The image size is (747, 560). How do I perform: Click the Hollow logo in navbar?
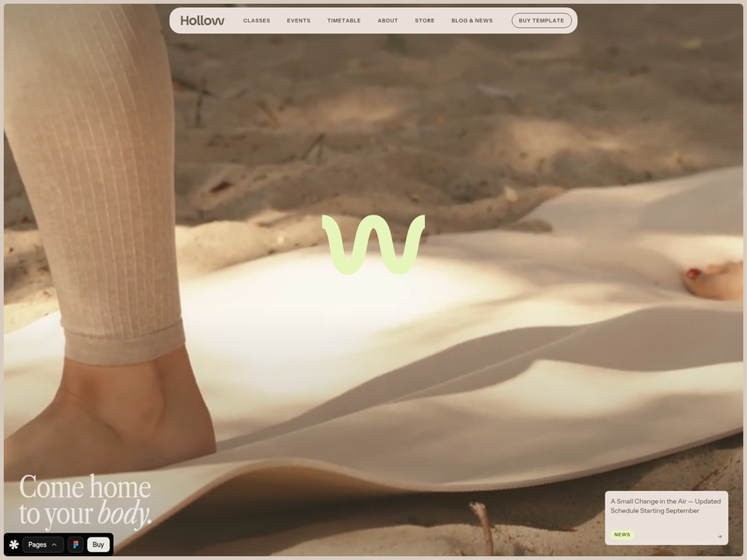[x=202, y=20]
